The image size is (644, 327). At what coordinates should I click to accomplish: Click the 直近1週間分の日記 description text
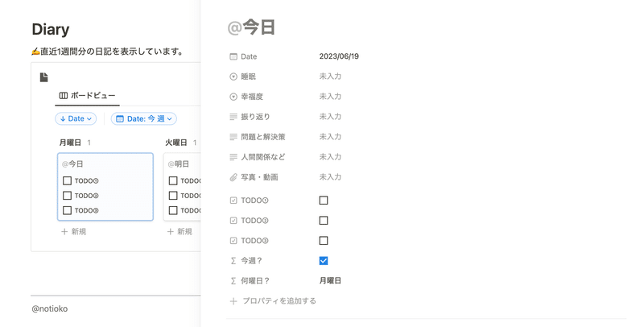[108, 52]
